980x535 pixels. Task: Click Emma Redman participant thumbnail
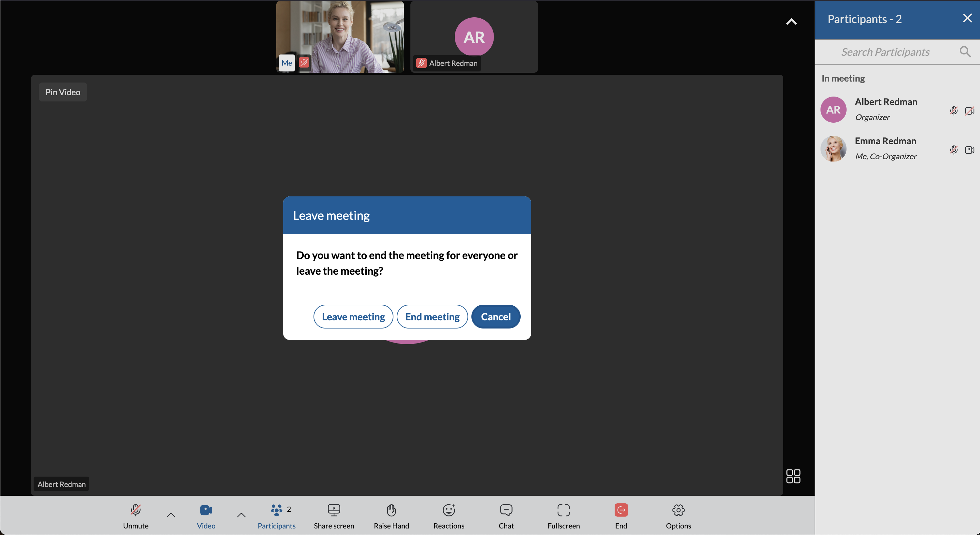point(833,148)
